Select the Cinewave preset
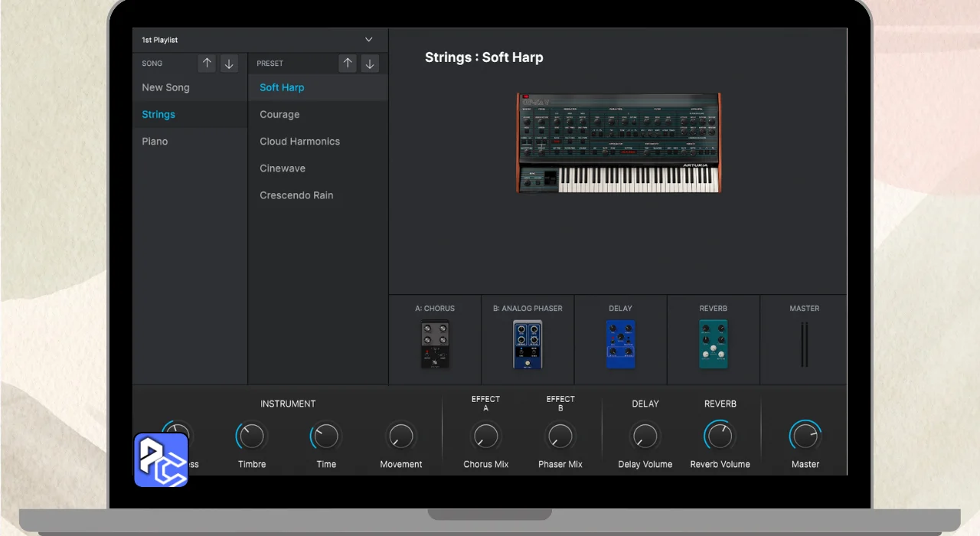980x536 pixels. (283, 168)
